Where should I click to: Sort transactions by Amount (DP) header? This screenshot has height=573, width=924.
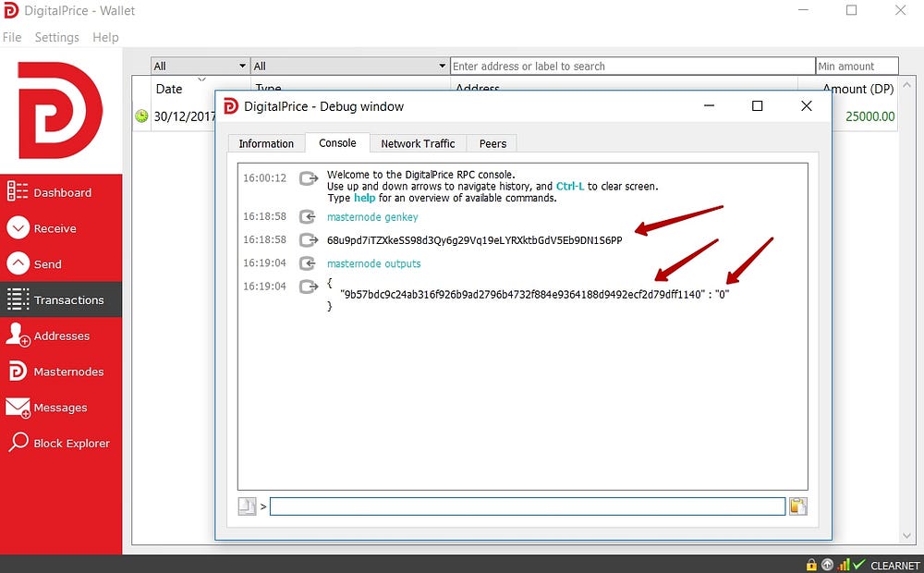858,89
